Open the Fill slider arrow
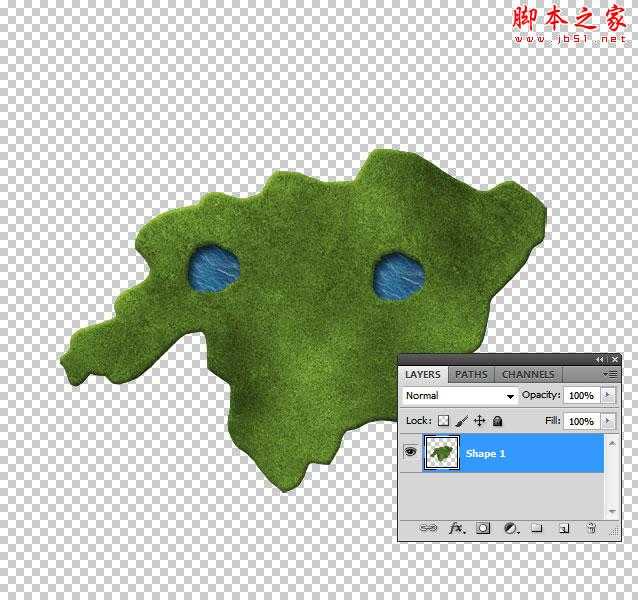Screen dimensions: 638x600 (x=608, y=422)
